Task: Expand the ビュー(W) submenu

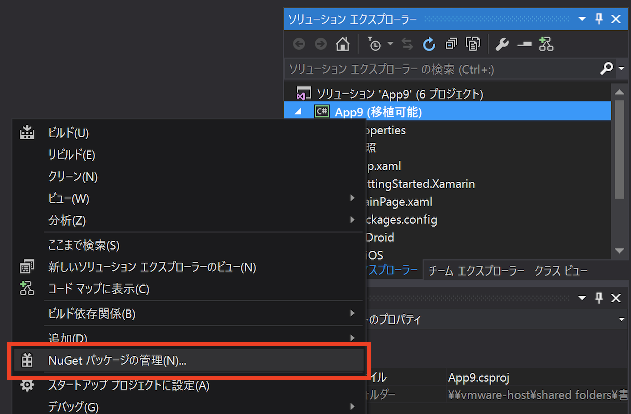Action: [x=189, y=198]
